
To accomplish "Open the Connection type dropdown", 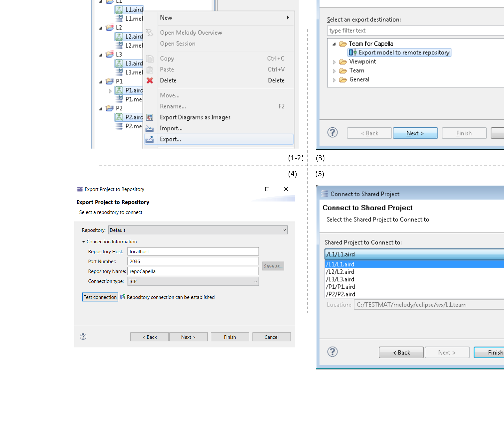I will point(255,281).
